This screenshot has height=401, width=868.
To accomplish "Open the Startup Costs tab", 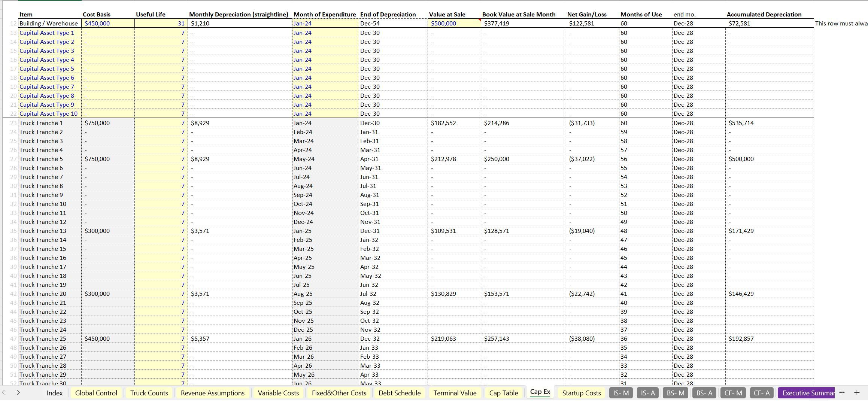I will coord(582,393).
